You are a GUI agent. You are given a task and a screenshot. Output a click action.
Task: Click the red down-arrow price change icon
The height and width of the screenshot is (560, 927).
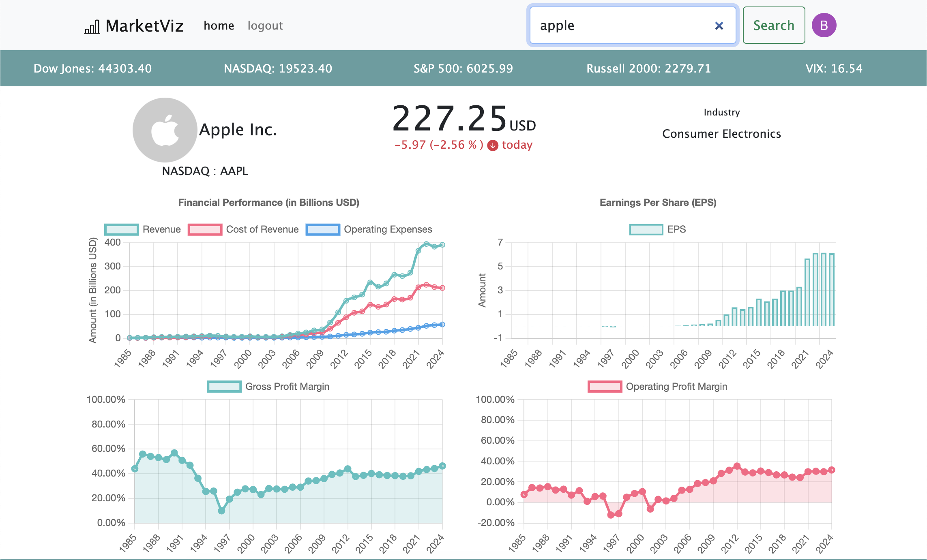click(493, 145)
